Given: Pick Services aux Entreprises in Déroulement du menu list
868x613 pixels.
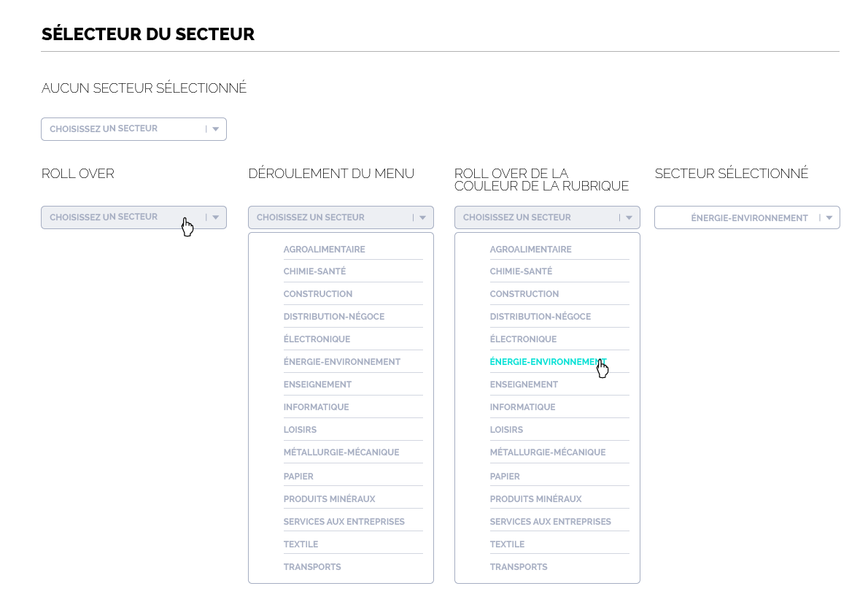Looking at the screenshot, I should (x=344, y=522).
